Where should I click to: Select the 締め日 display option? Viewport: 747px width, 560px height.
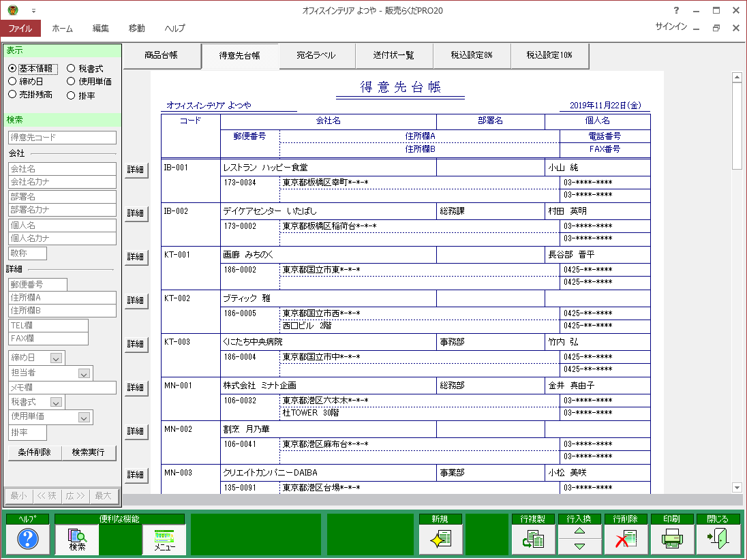[x=12, y=82]
